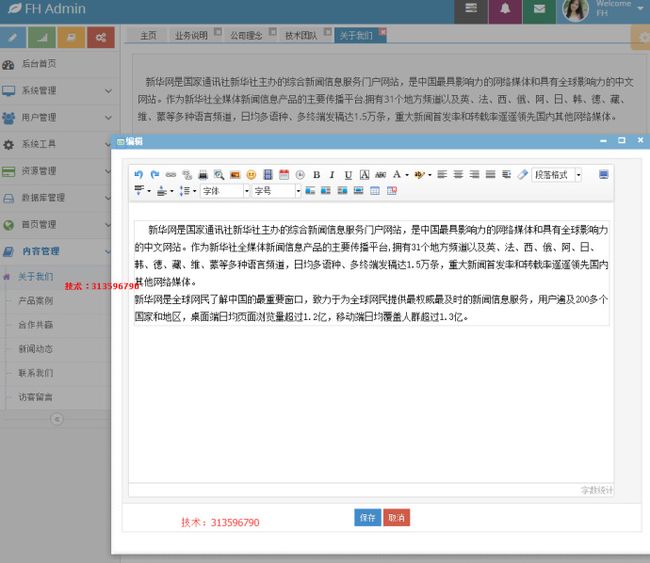This screenshot has height=563, width=650.
Task: Insert a hyperlink using the link icon
Action: pyautogui.click(x=171, y=175)
